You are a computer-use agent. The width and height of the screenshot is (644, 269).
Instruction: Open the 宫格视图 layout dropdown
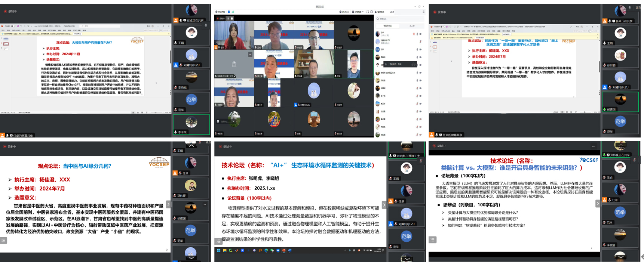[x=358, y=12]
